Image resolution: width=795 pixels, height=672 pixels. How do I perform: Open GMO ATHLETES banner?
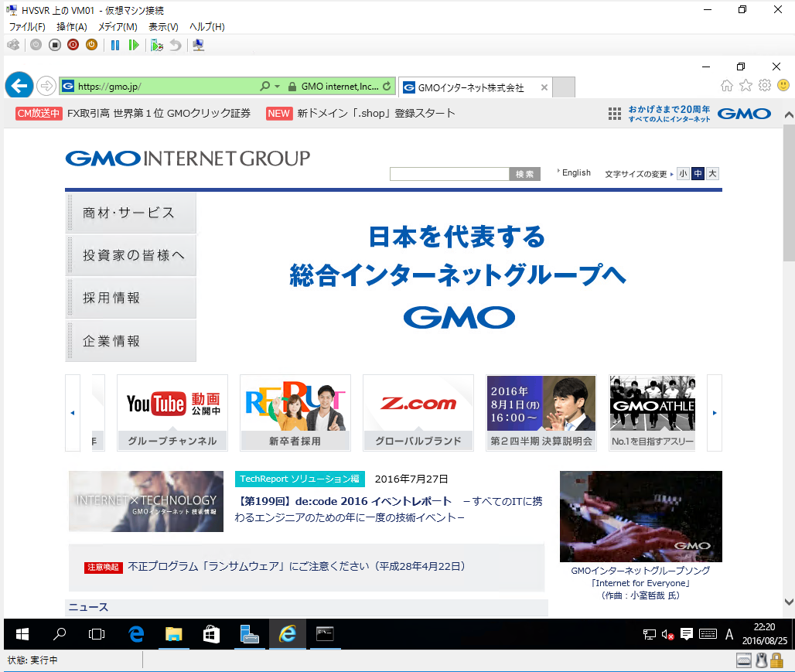(x=652, y=413)
